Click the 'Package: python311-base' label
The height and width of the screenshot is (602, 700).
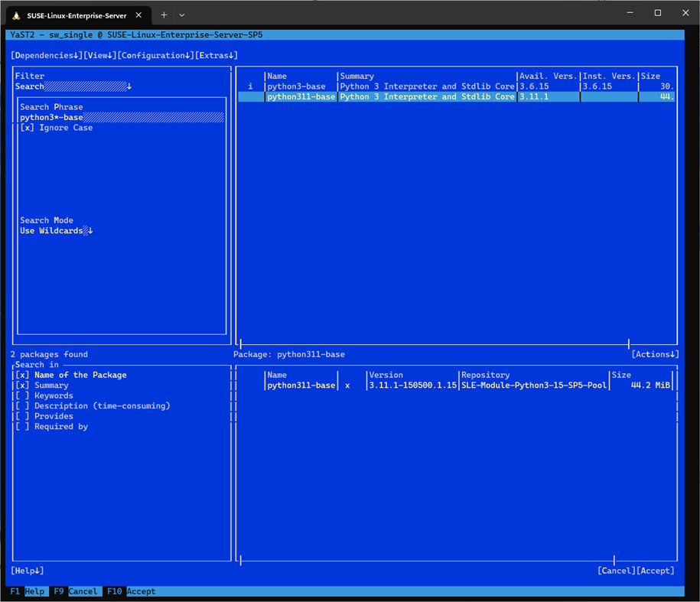(x=289, y=354)
